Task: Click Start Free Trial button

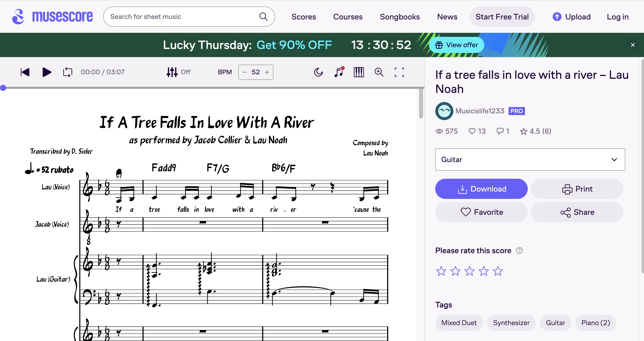Action: pos(502,17)
